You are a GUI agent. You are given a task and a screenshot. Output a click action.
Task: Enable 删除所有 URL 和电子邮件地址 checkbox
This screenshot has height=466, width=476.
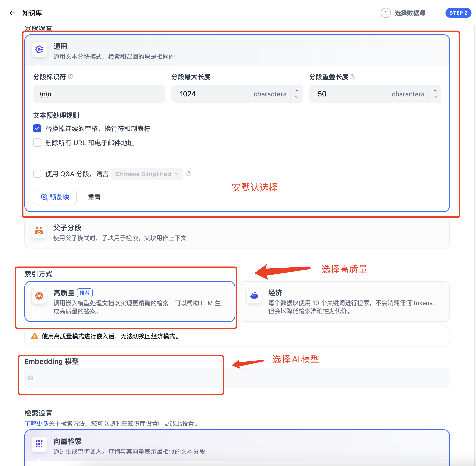tap(37, 143)
